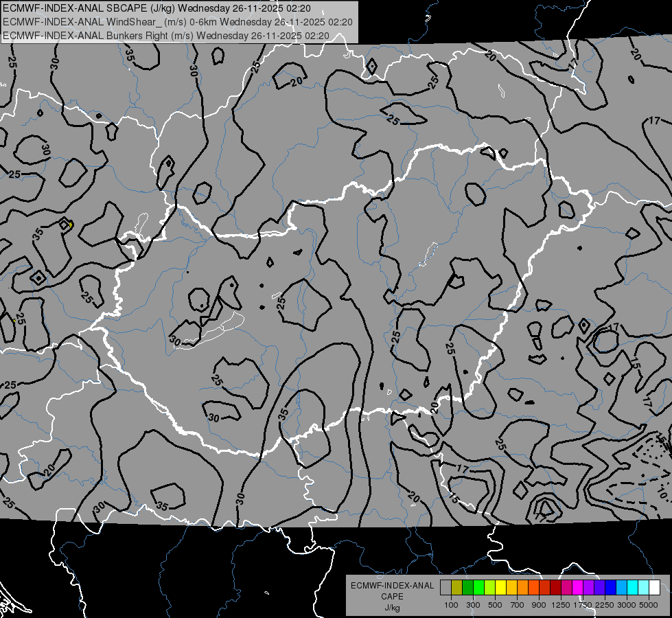672x618 pixels.
Task: Click the 3000 tick label in legend
Action: [x=627, y=605]
